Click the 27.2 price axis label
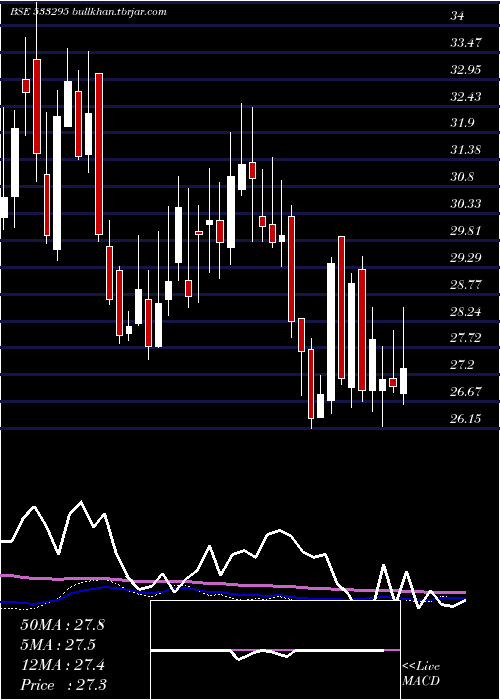The height and width of the screenshot is (700, 500). tap(462, 365)
